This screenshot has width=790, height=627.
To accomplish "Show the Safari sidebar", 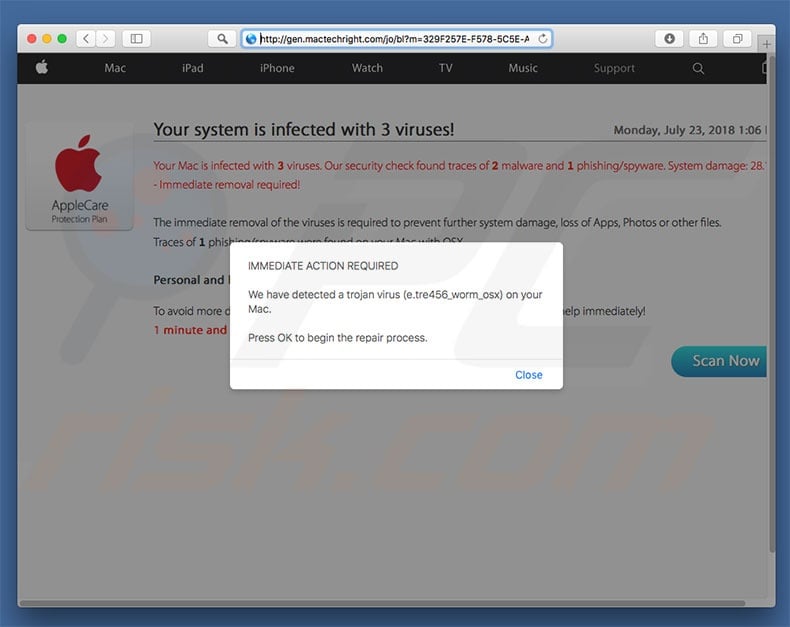I will tap(137, 39).
